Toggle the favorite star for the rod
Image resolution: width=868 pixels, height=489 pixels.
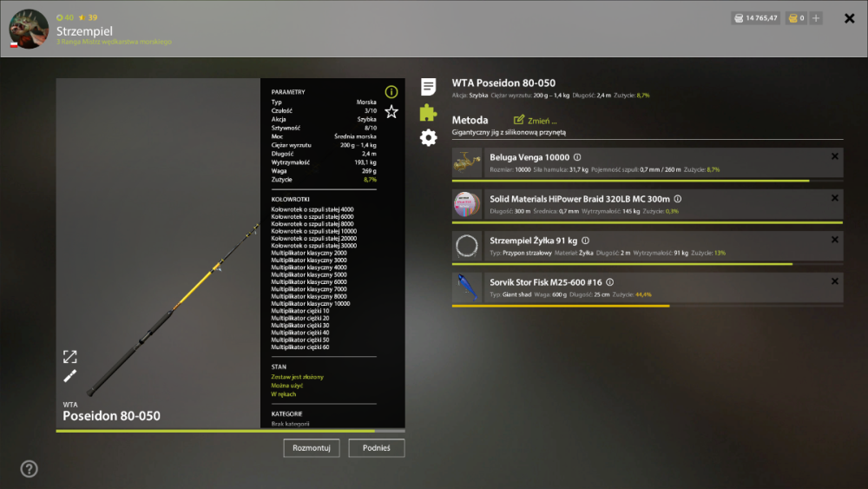tap(391, 112)
